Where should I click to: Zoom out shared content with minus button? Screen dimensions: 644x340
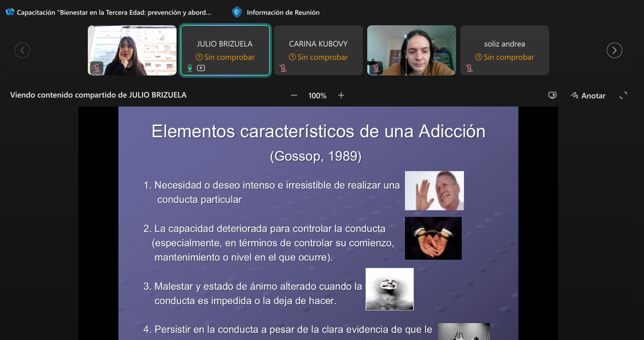point(294,95)
